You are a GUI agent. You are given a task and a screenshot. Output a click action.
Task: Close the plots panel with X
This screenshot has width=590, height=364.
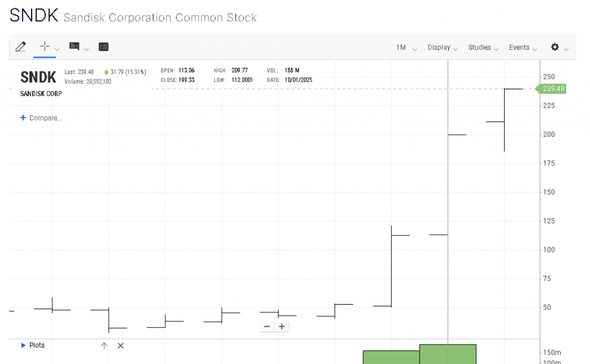pyautogui.click(x=120, y=346)
